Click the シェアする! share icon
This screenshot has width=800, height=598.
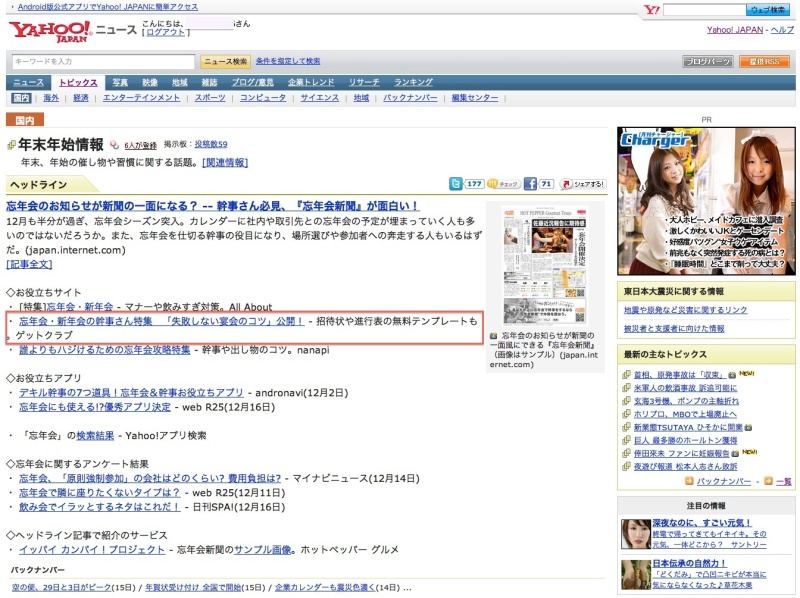click(x=583, y=184)
